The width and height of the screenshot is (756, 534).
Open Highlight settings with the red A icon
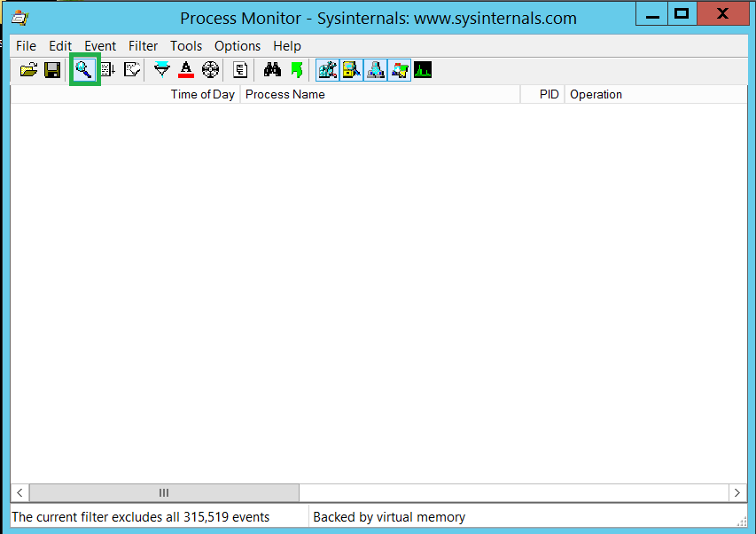tap(186, 70)
